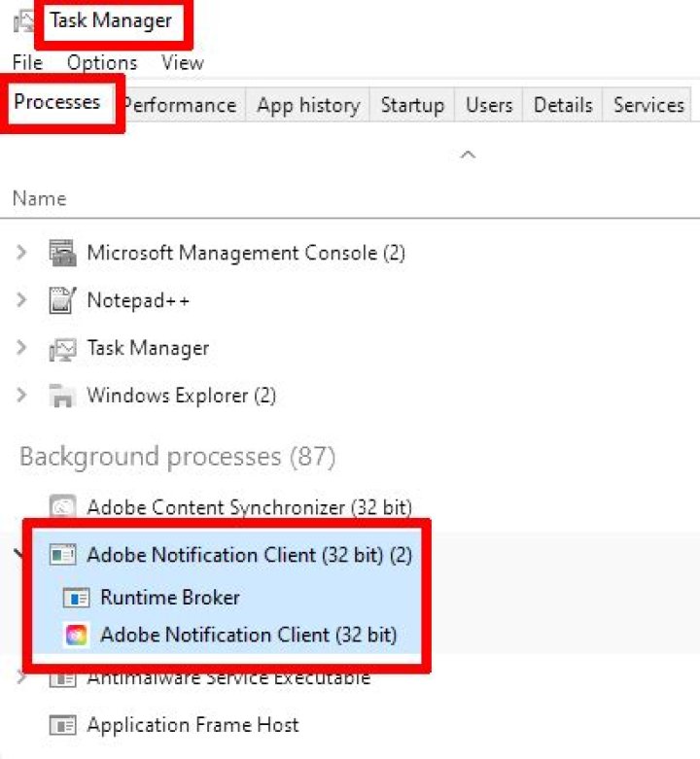
Task: Click the Task Manager process icon
Action: tap(62, 348)
